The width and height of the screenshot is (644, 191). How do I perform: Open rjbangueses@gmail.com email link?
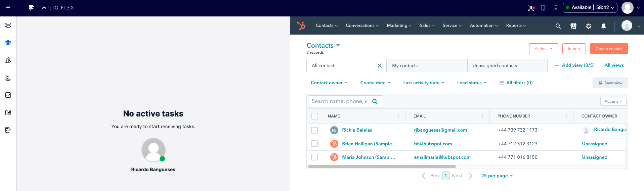pyautogui.click(x=440, y=130)
